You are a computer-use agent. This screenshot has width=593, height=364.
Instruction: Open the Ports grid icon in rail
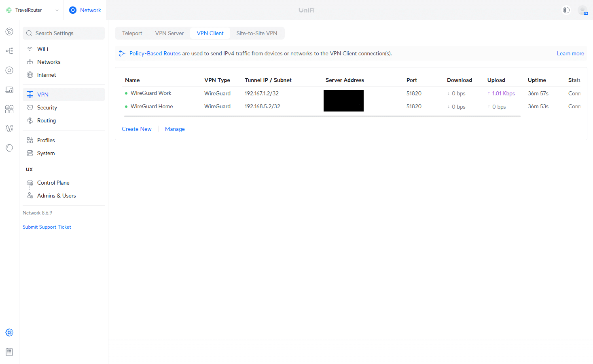pos(9,109)
